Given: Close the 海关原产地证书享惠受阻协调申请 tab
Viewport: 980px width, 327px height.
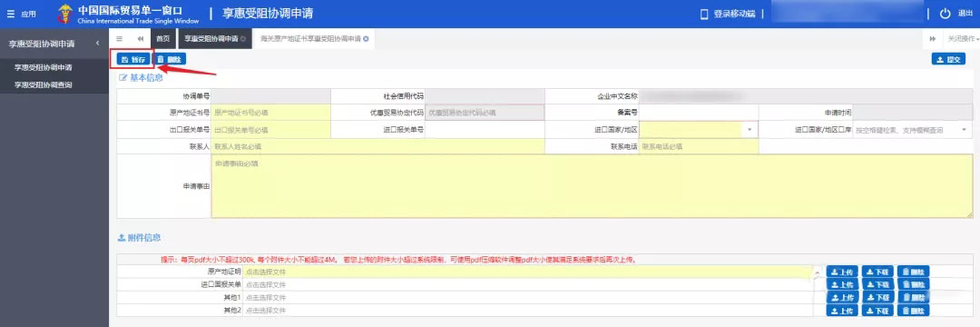Looking at the screenshot, I should [366, 38].
